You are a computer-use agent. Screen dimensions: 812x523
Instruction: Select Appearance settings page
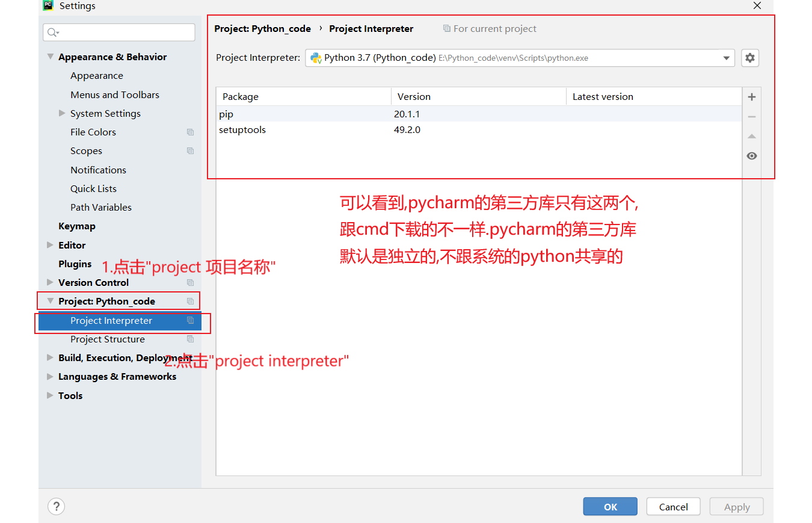point(97,76)
